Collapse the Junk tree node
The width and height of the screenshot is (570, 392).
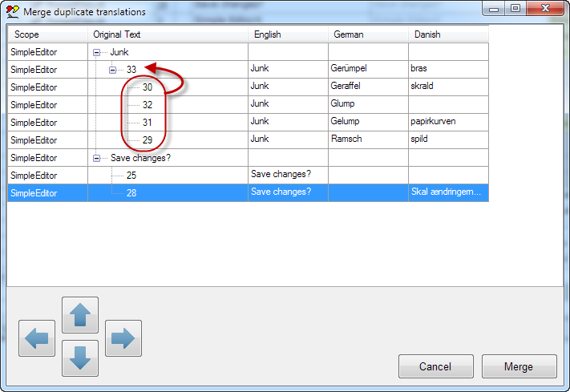pos(97,52)
